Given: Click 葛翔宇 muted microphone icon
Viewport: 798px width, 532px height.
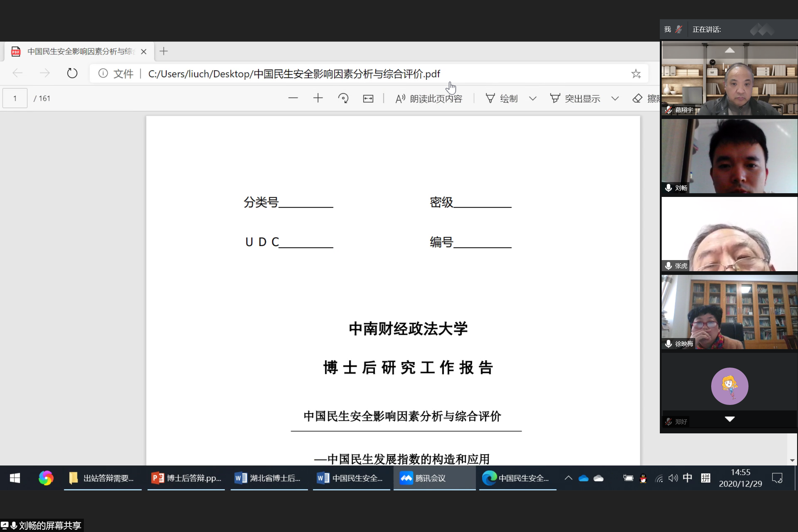Looking at the screenshot, I should (x=668, y=110).
